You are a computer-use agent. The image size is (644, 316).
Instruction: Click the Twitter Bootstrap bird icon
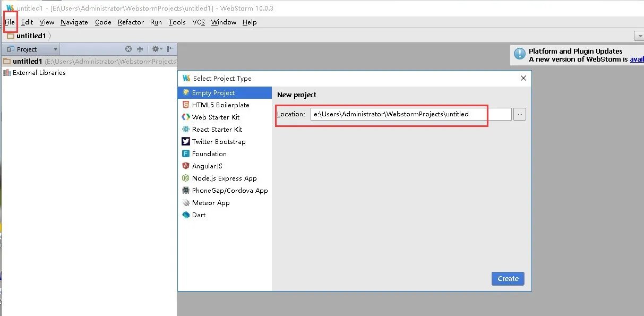tap(186, 141)
